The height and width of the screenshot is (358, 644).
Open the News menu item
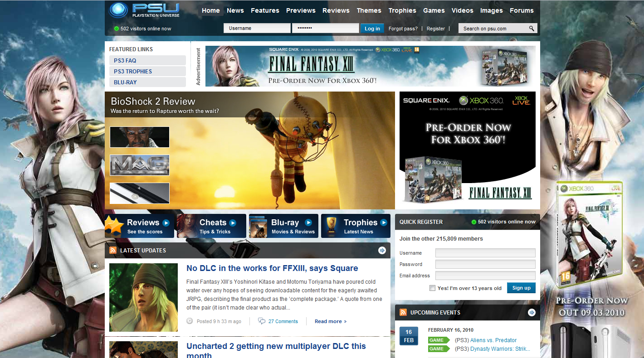pos(235,10)
